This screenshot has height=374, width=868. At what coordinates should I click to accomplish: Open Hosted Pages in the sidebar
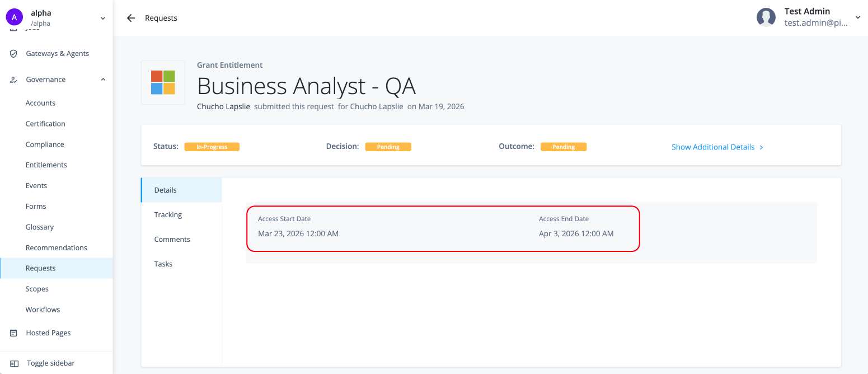[48, 333]
